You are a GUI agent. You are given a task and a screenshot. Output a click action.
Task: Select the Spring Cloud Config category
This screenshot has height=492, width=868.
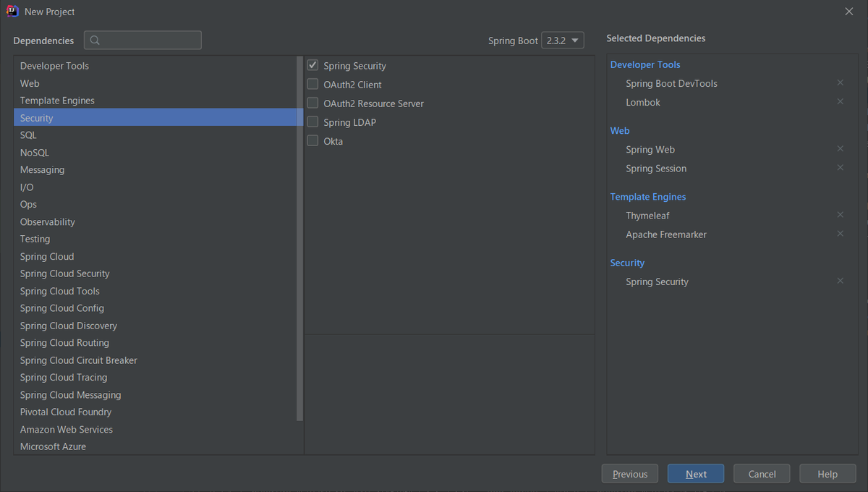pyautogui.click(x=155, y=308)
